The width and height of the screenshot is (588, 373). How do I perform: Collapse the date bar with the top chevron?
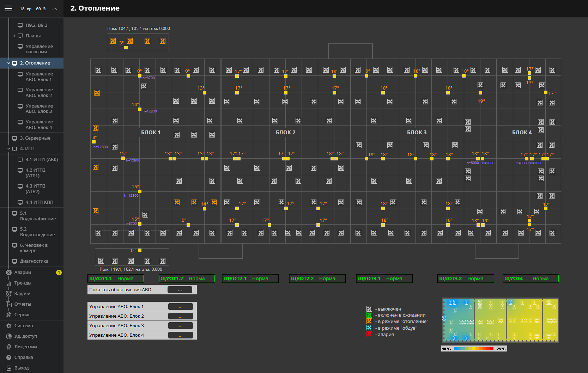(55, 8)
